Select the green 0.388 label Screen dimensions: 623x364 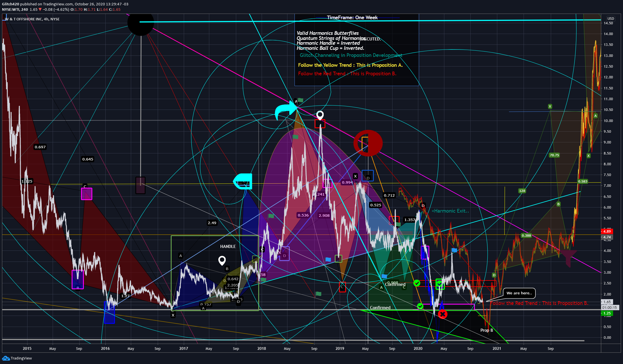tap(526, 235)
